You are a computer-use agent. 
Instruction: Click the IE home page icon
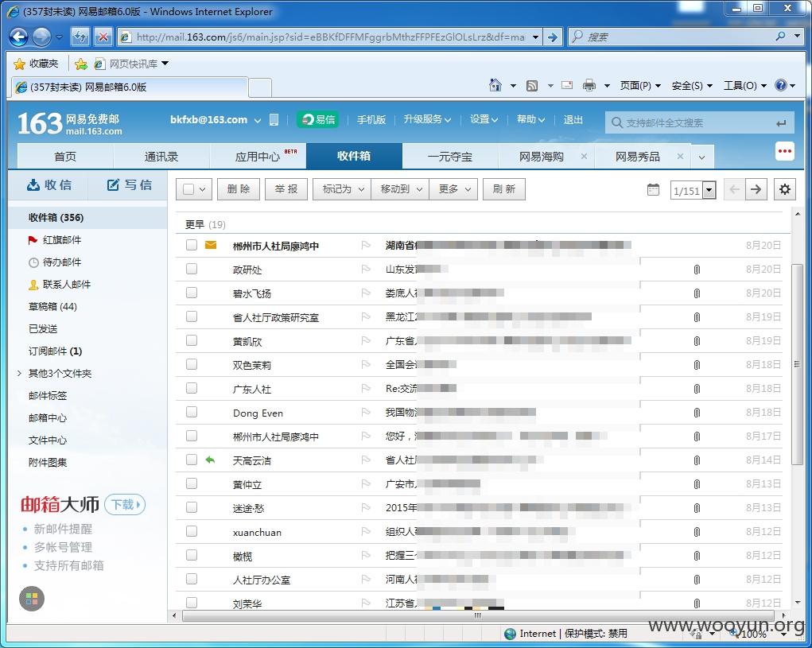[x=495, y=85]
